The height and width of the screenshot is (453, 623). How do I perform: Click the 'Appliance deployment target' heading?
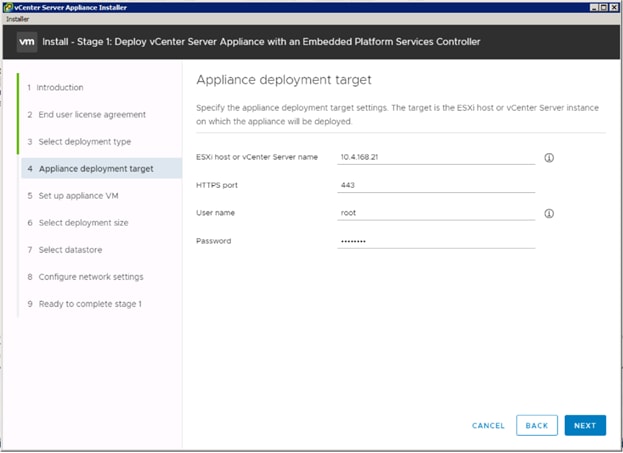(x=284, y=80)
